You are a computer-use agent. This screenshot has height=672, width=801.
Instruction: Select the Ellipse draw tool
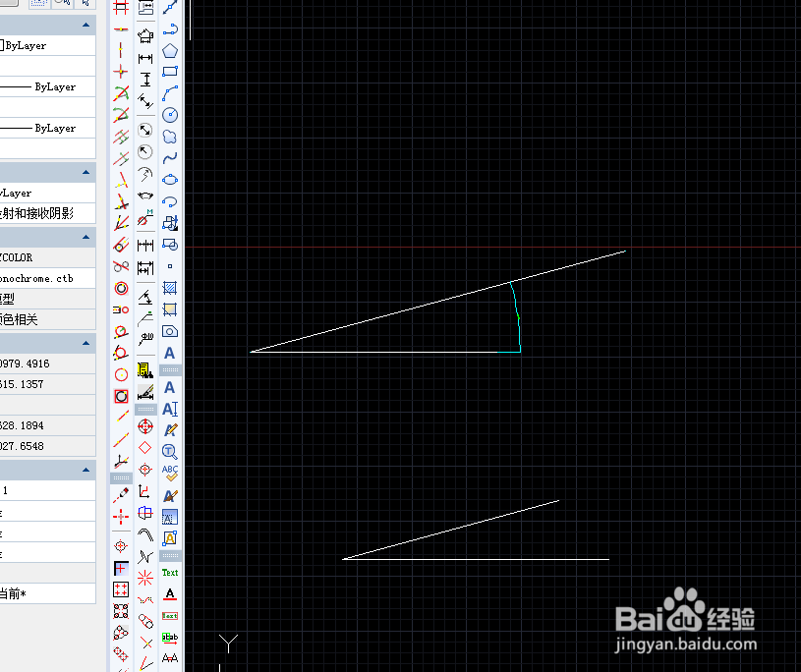tap(170, 180)
